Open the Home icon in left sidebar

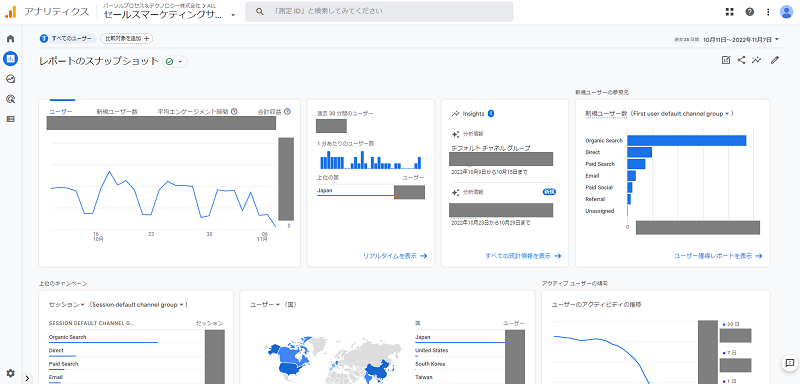(10, 39)
